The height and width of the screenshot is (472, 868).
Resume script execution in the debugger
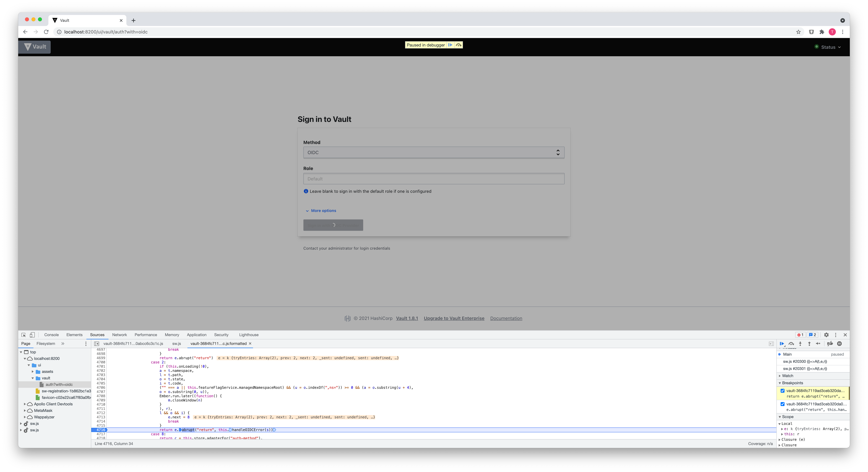[782, 344]
